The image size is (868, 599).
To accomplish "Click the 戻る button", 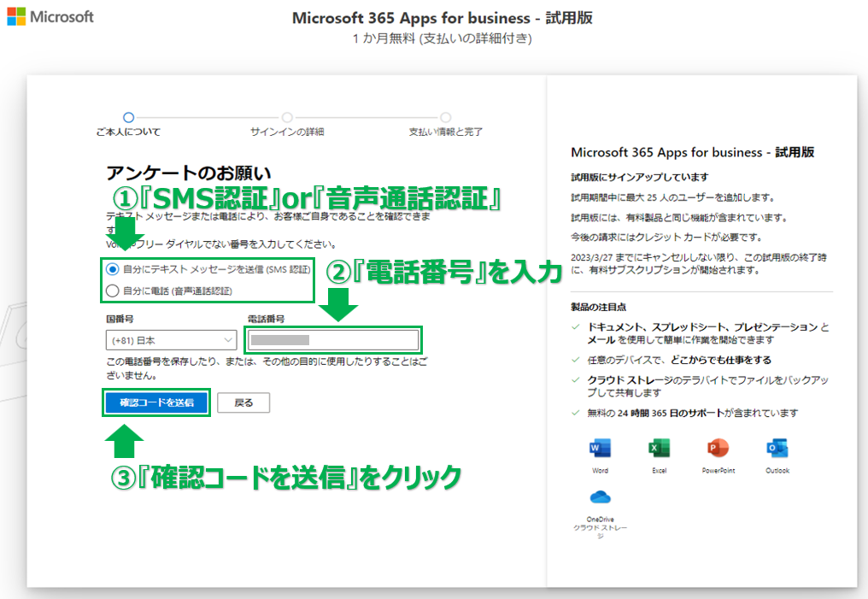I will coord(243,402).
